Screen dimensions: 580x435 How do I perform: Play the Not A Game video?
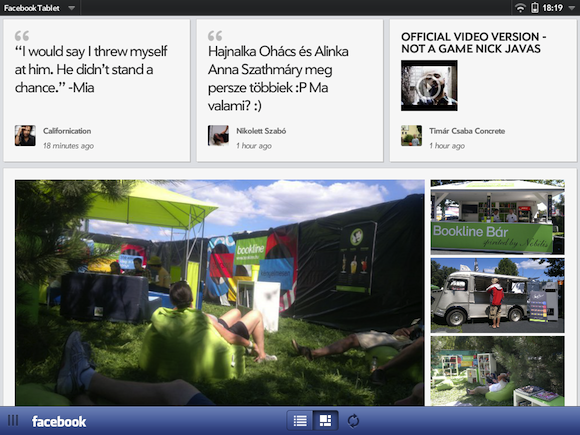pyautogui.click(x=429, y=86)
